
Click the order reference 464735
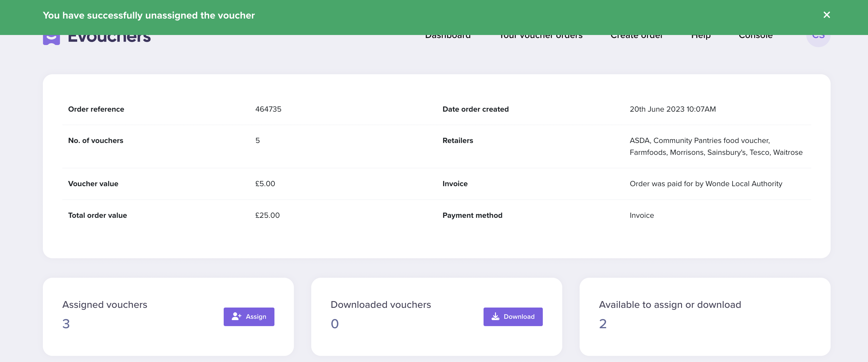268,109
